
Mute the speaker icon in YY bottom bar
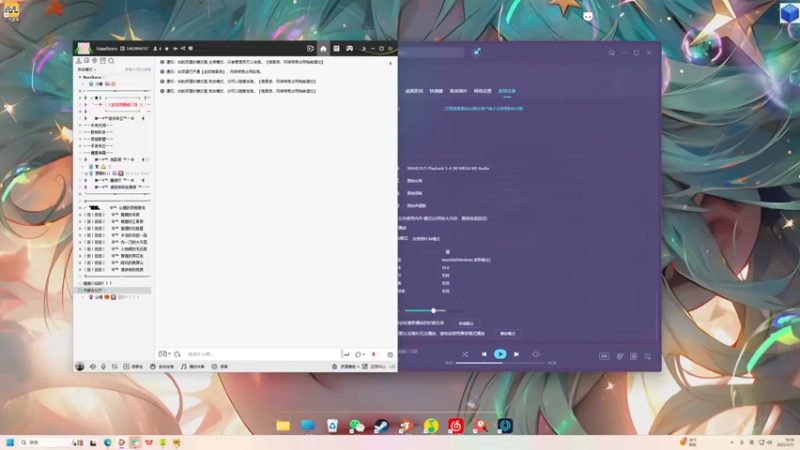(93, 366)
